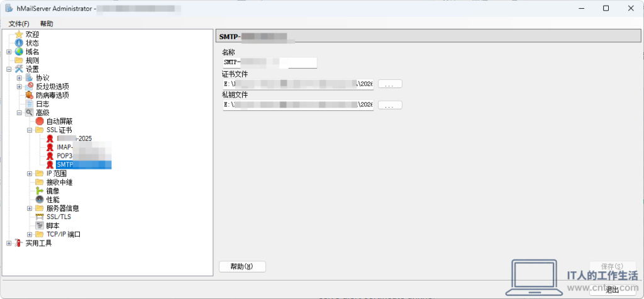The width and height of the screenshot is (644, 299).
Task: Click the swiss-knife icon beside 实用工具
Action: click(19, 243)
